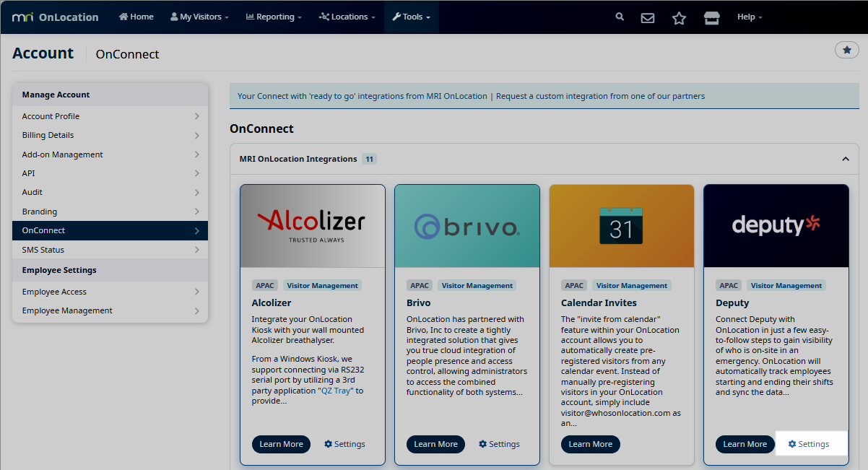
Task: Click the Brivo logo thumbnail
Action: coord(467,226)
